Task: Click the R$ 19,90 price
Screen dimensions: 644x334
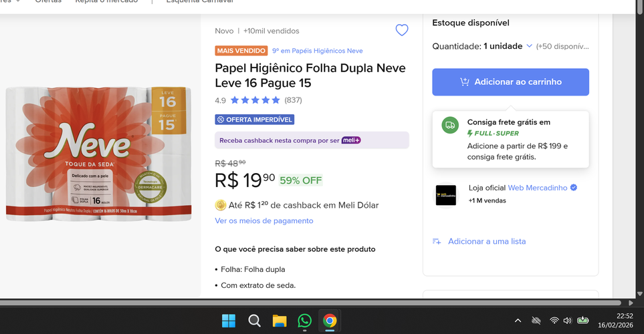Action: tap(245, 180)
